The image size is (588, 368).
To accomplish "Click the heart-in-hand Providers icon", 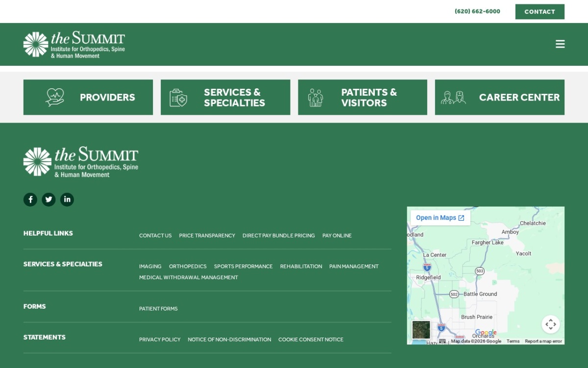I will pyautogui.click(x=55, y=97).
